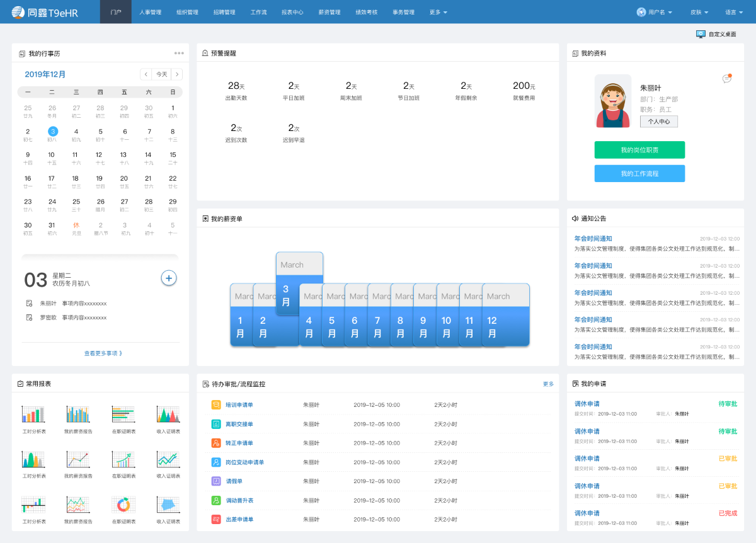Open the 用户名 dropdown menu

[x=655, y=12]
